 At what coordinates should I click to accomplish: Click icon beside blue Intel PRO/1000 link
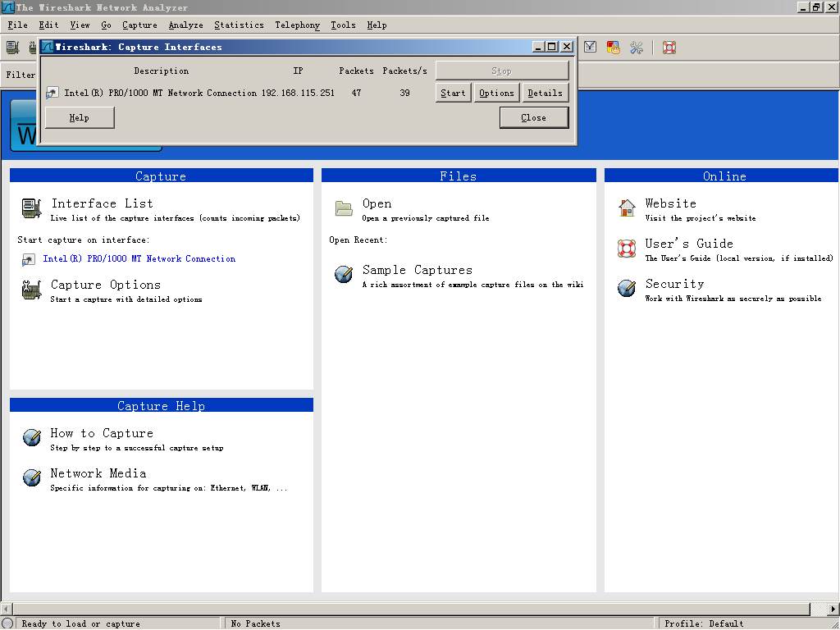click(x=29, y=260)
